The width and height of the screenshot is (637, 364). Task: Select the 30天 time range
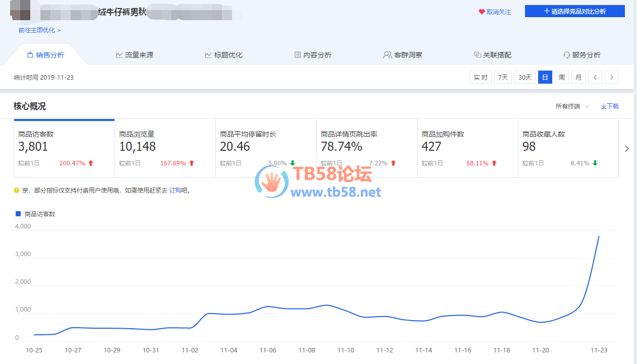pyautogui.click(x=525, y=77)
